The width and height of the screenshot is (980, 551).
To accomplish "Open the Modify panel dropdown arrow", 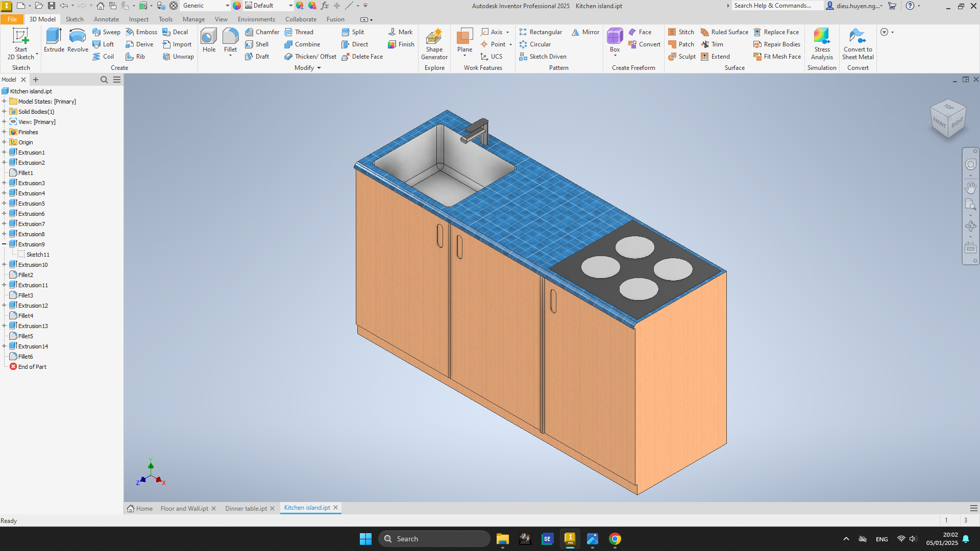I will [319, 68].
